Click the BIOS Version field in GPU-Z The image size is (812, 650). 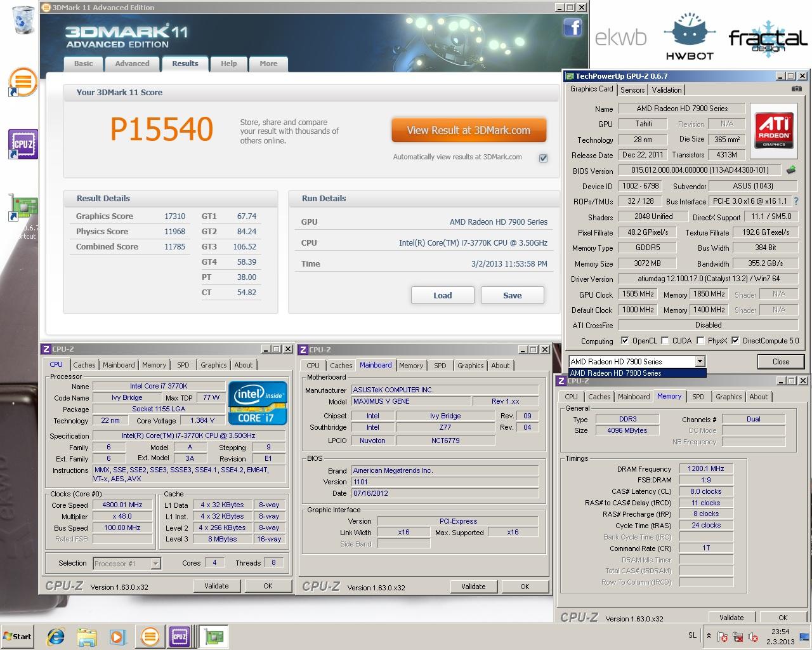pos(700,170)
